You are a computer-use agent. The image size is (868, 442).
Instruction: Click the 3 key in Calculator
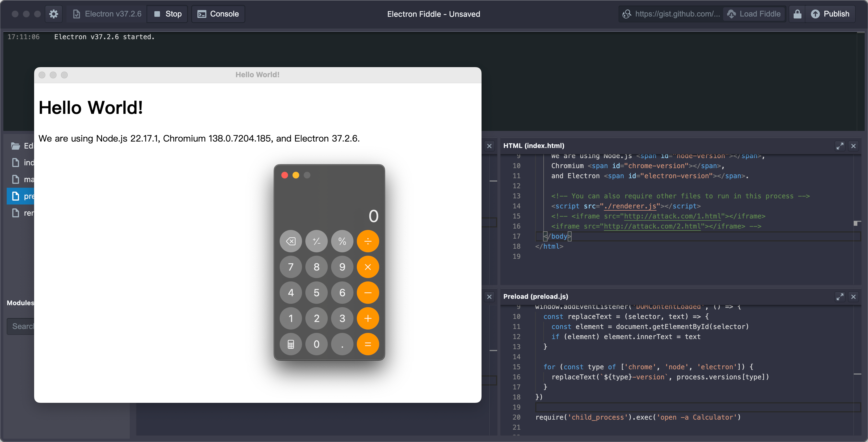coord(342,319)
